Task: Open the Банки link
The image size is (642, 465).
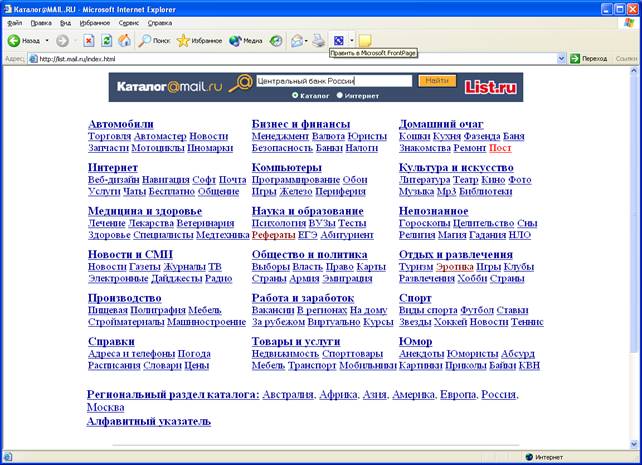Action: click(x=329, y=148)
